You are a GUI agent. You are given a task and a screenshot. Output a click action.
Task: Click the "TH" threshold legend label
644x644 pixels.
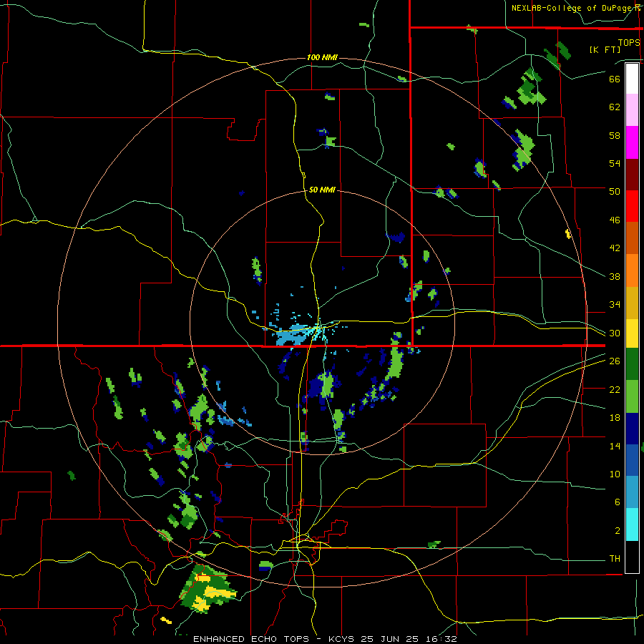pyautogui.click(x=615, y=559)
